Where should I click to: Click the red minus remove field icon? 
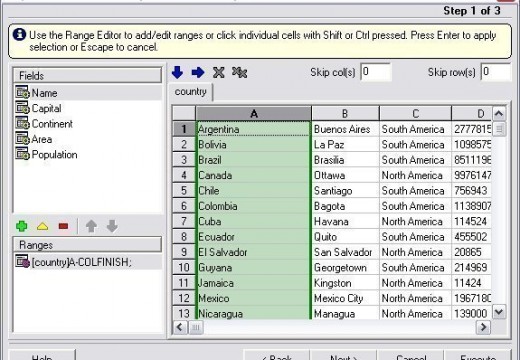click(x=63, y=227)
